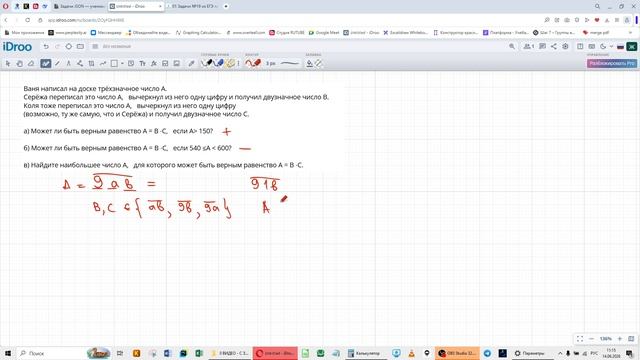Reload the page
640x360 pixels.
coord(27,20)
